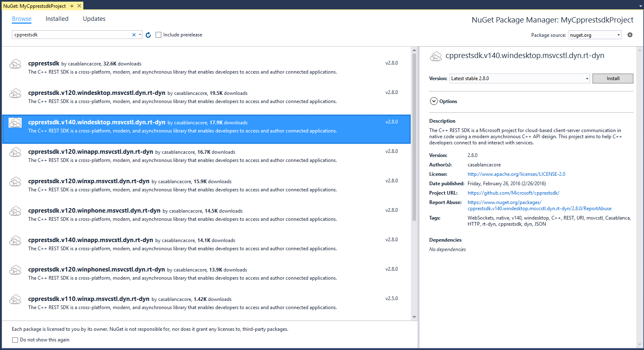This screenshot has height=350, width=644.
Task: Click the package icon in the details pane header
Action: [x=436, y=56]
